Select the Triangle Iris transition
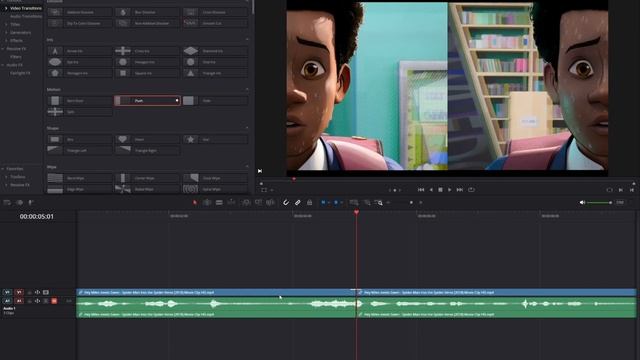The height and width of the screenshot is (360, 640). click(215, 73)
